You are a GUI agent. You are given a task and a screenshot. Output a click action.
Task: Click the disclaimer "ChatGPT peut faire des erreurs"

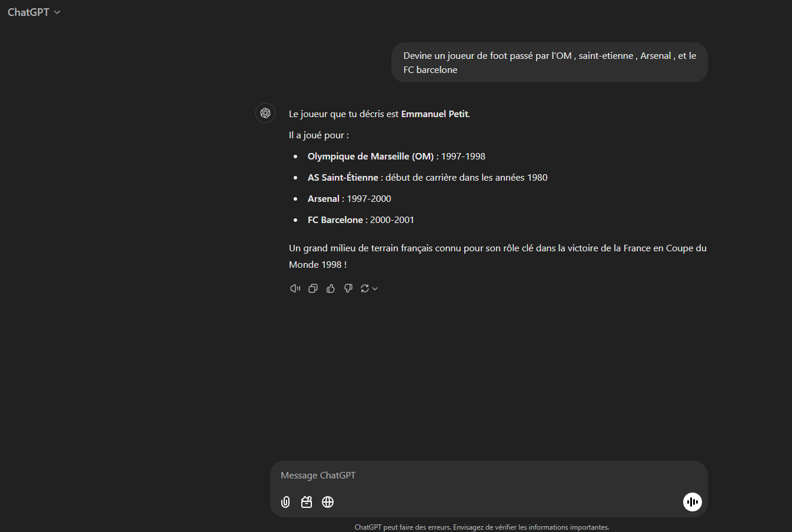[x=482, y=527]
